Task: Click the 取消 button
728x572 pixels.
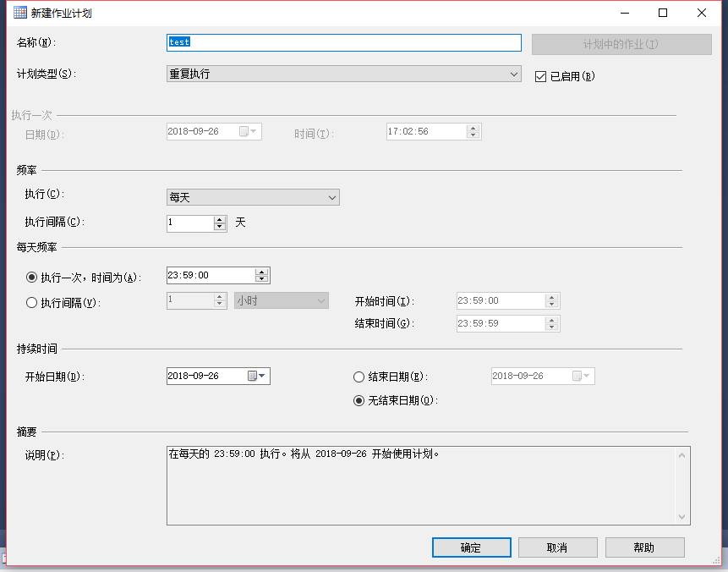Action: pyautogui.click(x=557, y=547)
